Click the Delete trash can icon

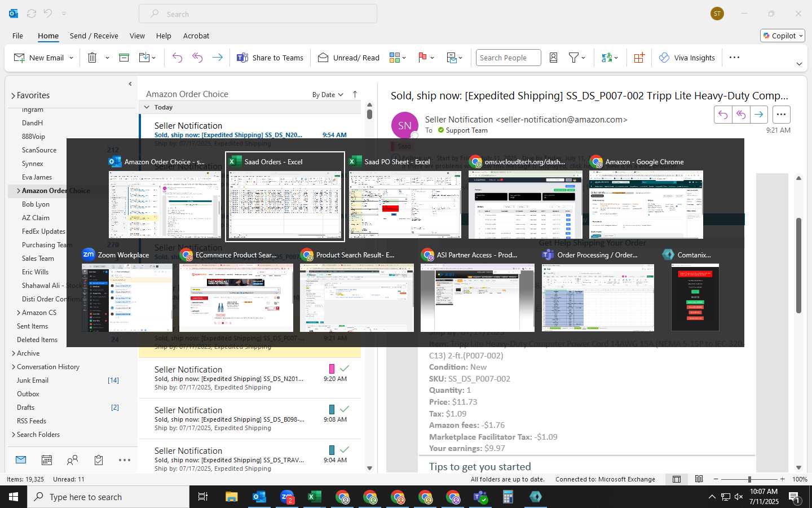[x=92, y=58]
